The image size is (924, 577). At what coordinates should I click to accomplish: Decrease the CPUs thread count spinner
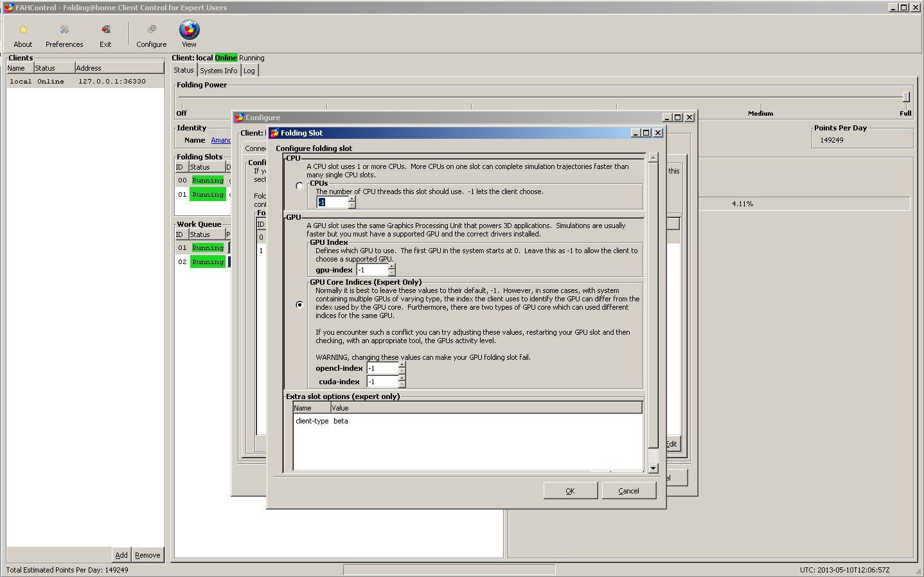click(351, 205)
